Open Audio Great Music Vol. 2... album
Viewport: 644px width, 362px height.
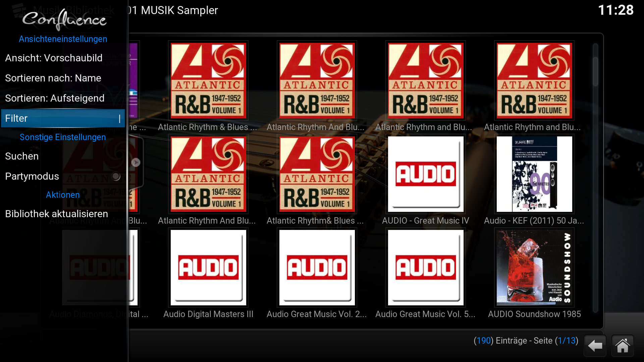tap(317, 267)
